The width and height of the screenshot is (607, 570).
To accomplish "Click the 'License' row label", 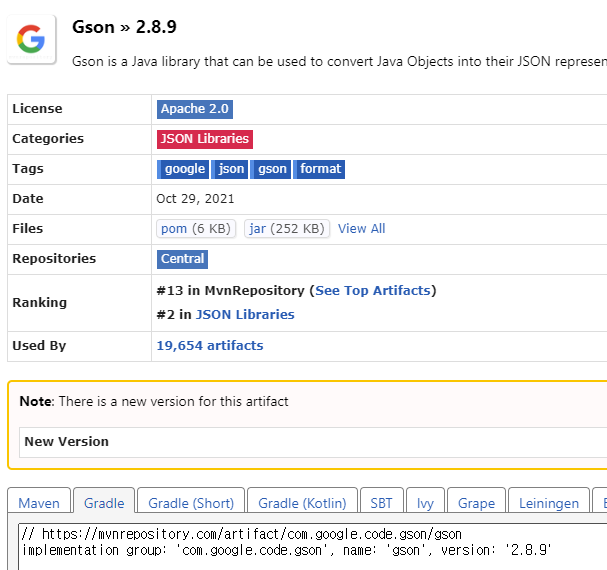I will 37,108.
